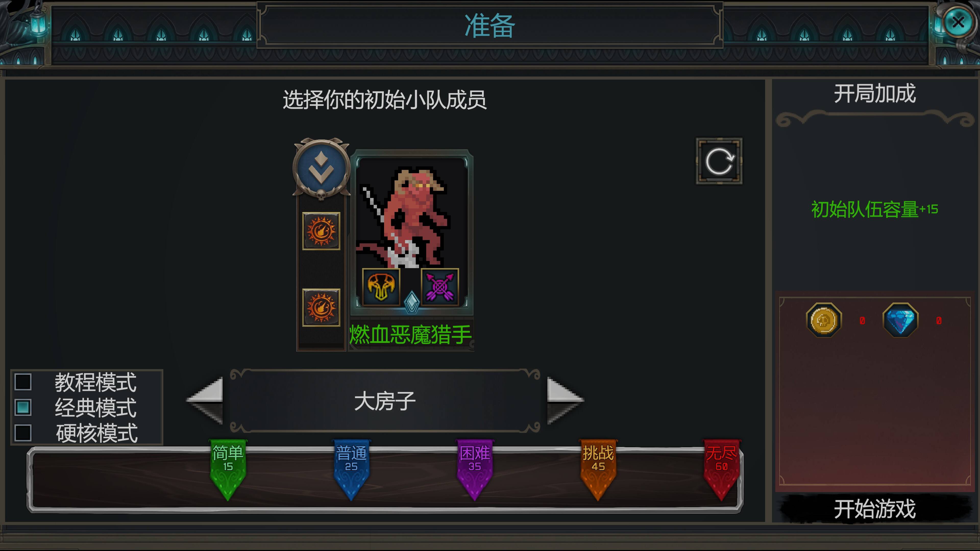This screenshot has height=551, width=980.
Task: Switch to next map with right arrow
Action: (565, 400)
